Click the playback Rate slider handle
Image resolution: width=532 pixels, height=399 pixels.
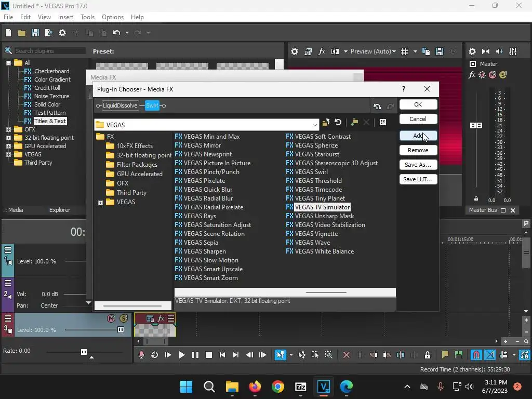[84, 352]
